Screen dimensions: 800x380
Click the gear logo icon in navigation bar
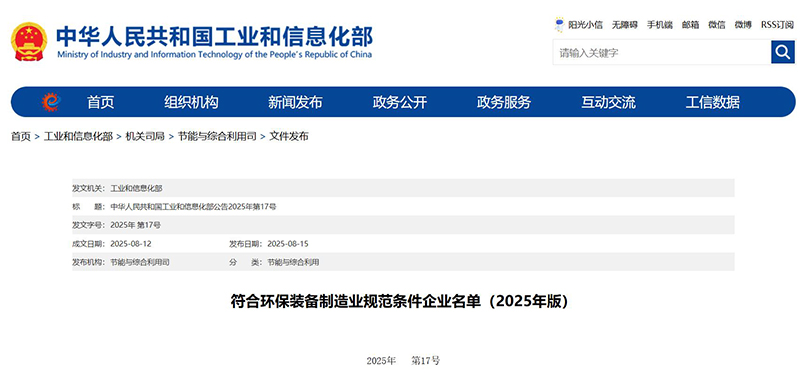[51, 102]
